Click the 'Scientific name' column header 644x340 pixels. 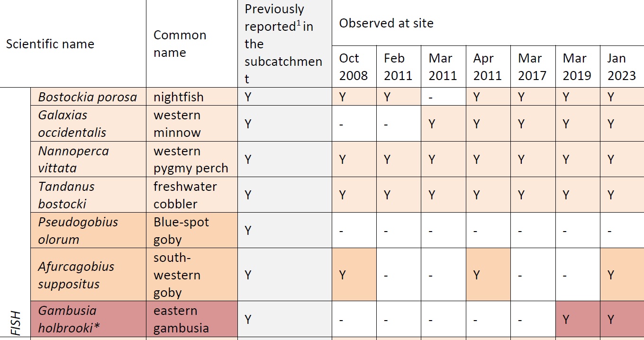(50, 44)
